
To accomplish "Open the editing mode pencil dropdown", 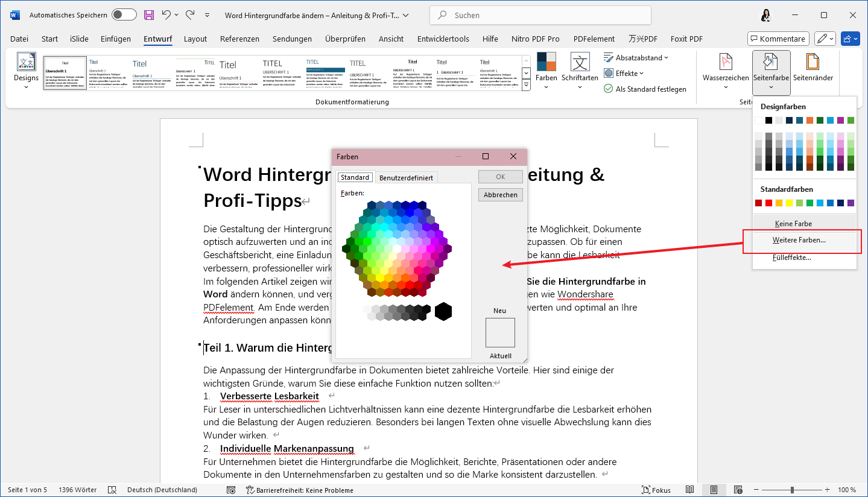I will pyautogui.click(x=825, y=39).
